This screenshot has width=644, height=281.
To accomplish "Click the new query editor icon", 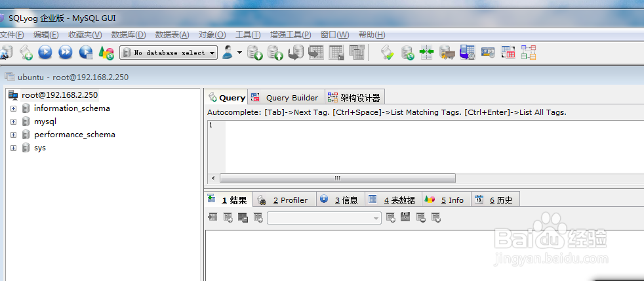I will coord(26,53).
